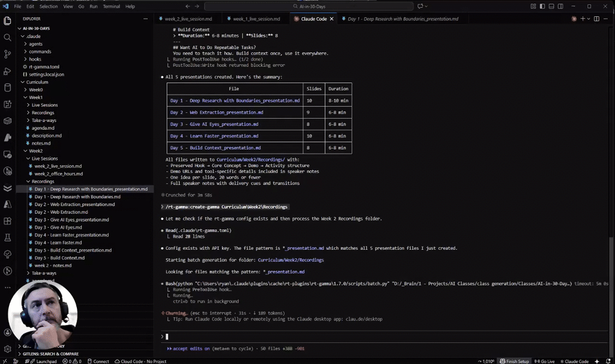Open errors and warnings status item
615x364 pixels.
point(72,361)
